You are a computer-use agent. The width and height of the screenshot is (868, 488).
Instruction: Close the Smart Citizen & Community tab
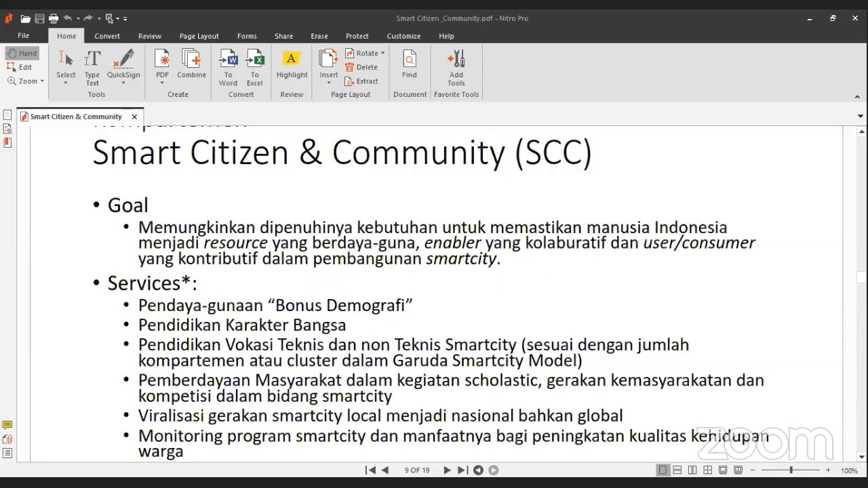134,117
